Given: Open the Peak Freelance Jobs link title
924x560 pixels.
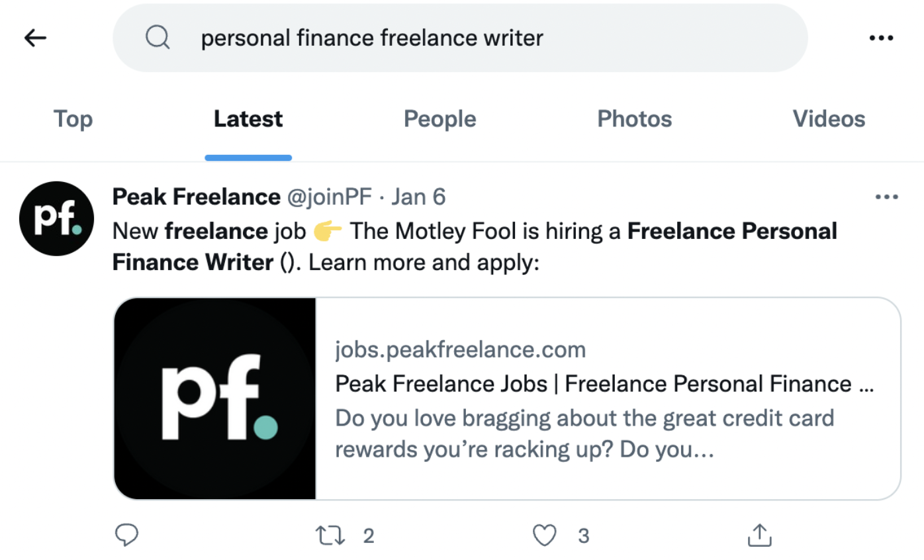Looking at the screenshot, I should point(604,384).
